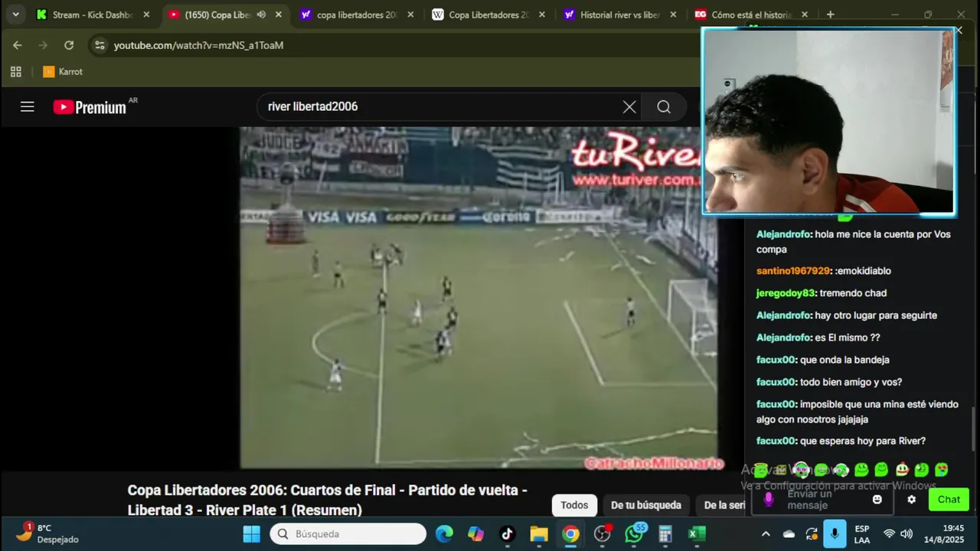Click the Alejandrofo username in the top message
This screenshot has height=551, width=980.
[783, 234]
